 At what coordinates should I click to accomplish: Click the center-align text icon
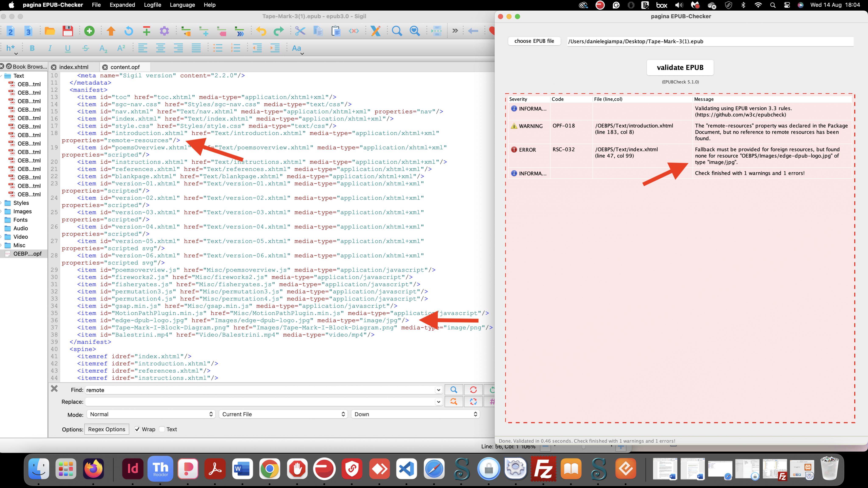tap(160, 48)
